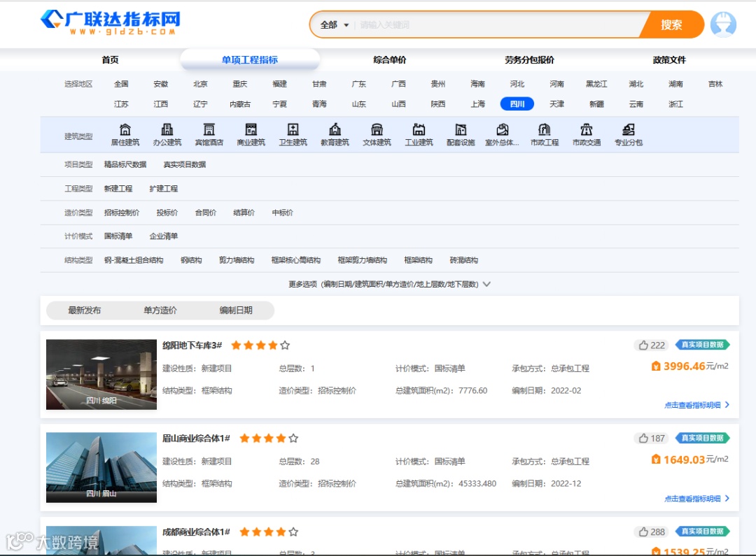
Task: Open the 绵阳地下车库3# project title
Action: tap(192, 345)
